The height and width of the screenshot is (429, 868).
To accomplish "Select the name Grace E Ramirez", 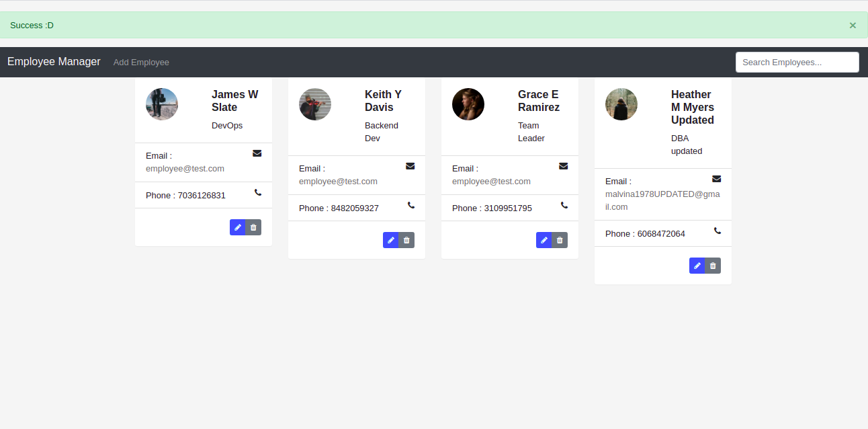I will pos(539,101).
